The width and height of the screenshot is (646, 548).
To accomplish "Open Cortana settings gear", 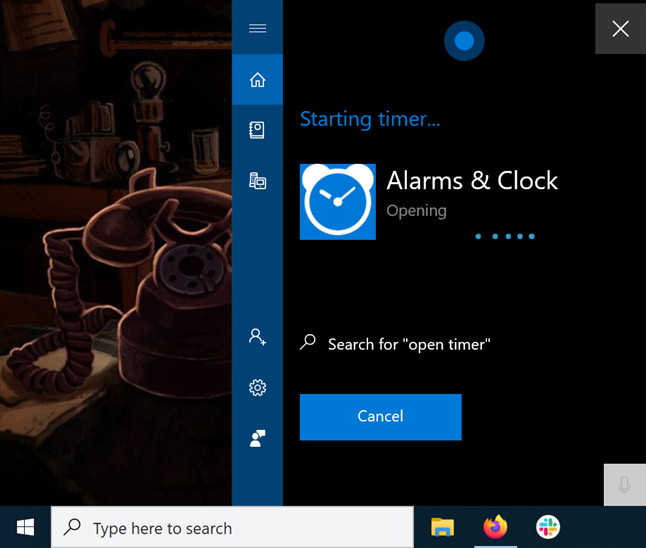I will coord(257,388).
